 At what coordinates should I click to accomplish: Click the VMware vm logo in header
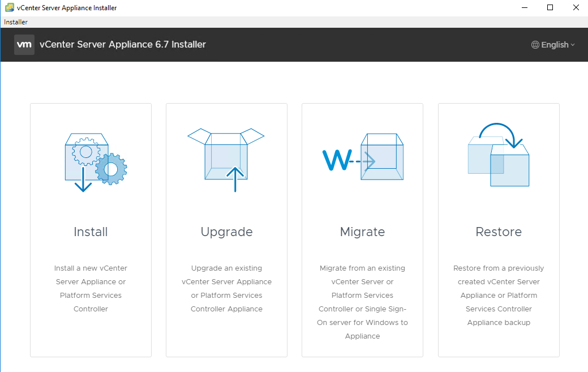24,45
